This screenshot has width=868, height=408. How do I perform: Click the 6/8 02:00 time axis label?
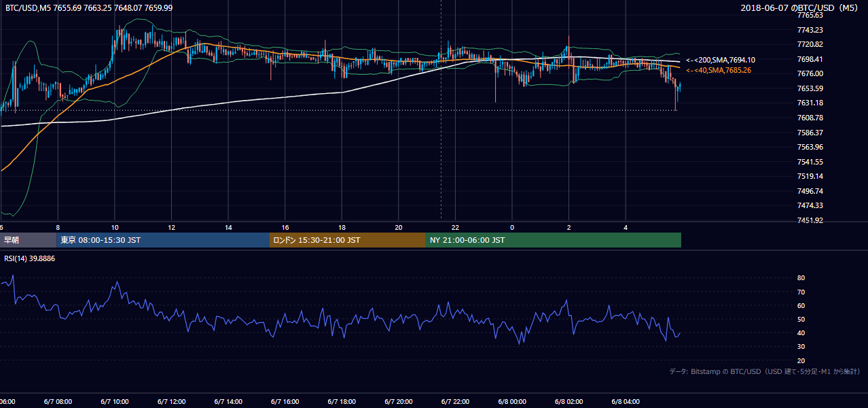(x=569, y=402)
